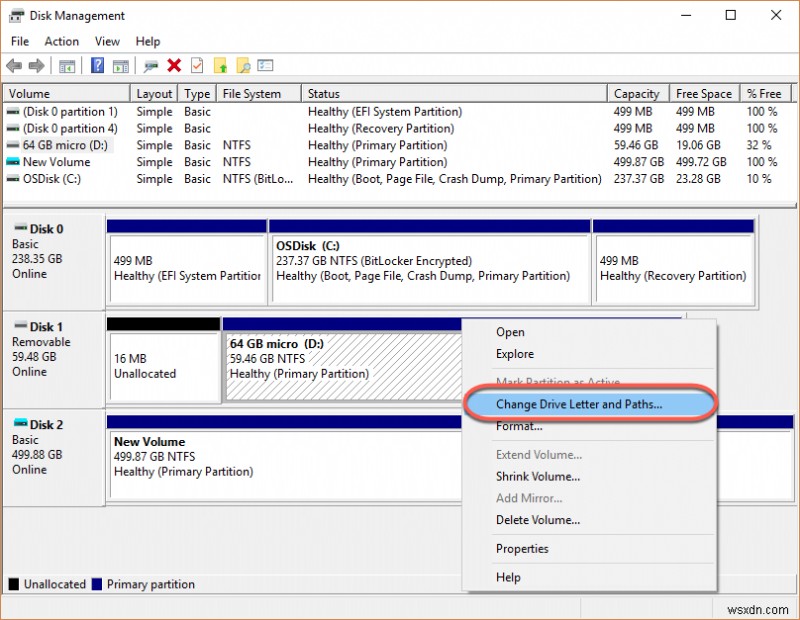Image resolution: width=800 pixels, height=620 pixels.
Task: Click the Volume column header
Action: tap(67, 94)
